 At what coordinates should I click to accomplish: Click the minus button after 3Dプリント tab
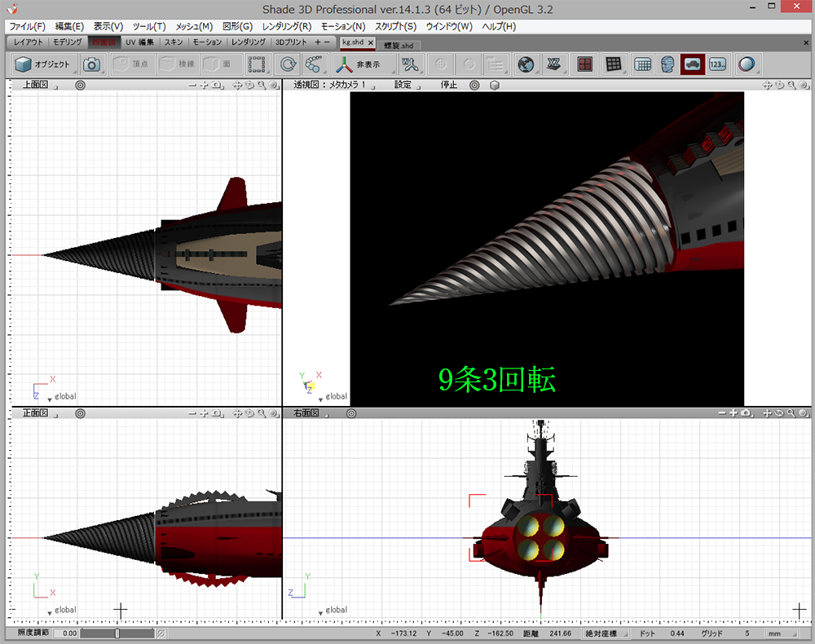pyautogui.click(x=327, y=42)
